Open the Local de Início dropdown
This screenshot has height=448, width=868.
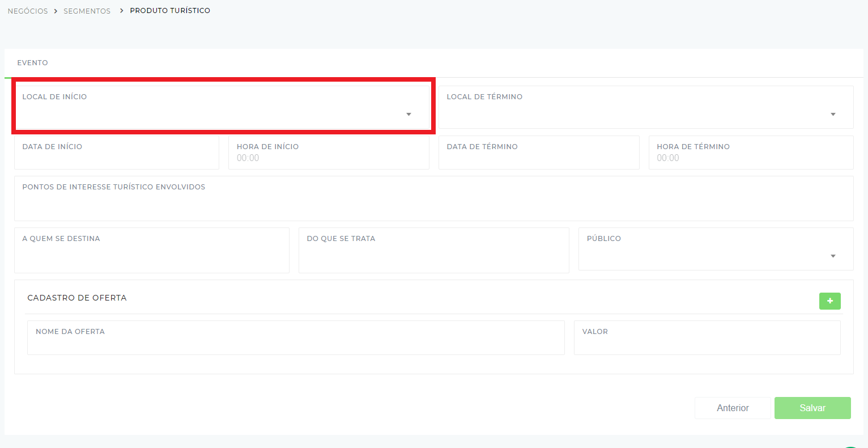point(223,107)
